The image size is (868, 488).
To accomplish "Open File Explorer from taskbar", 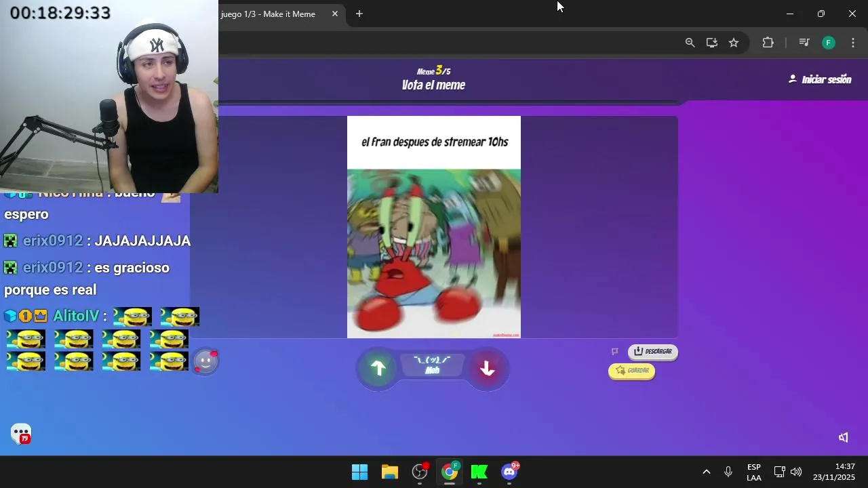I will tap(389, 472).
